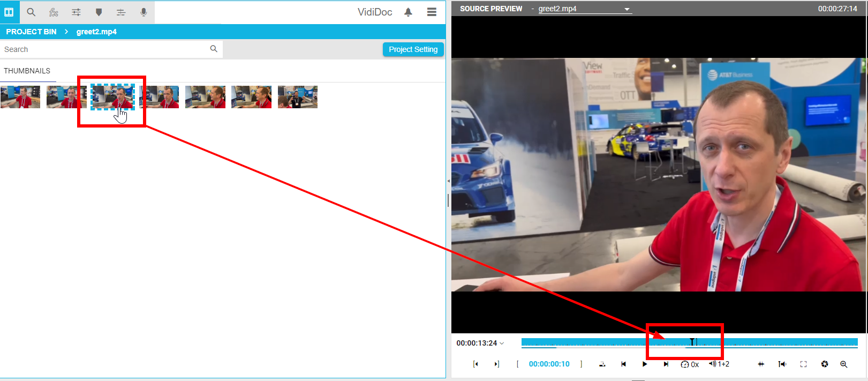Open the markers shield icon panel

99,12
